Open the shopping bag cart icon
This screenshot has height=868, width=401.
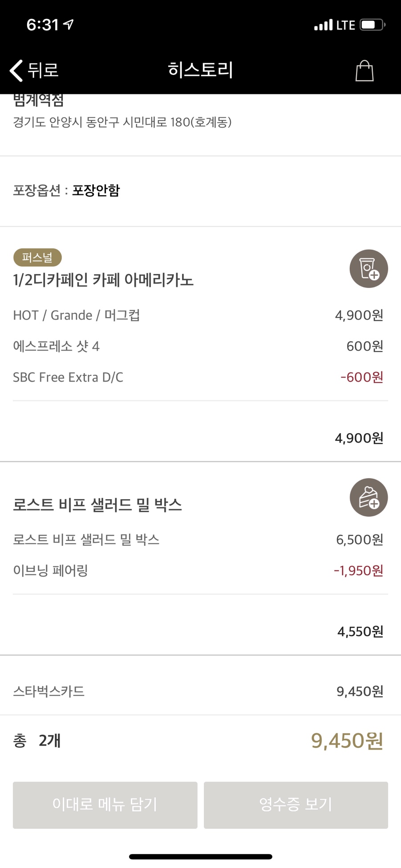pos(364,71)
